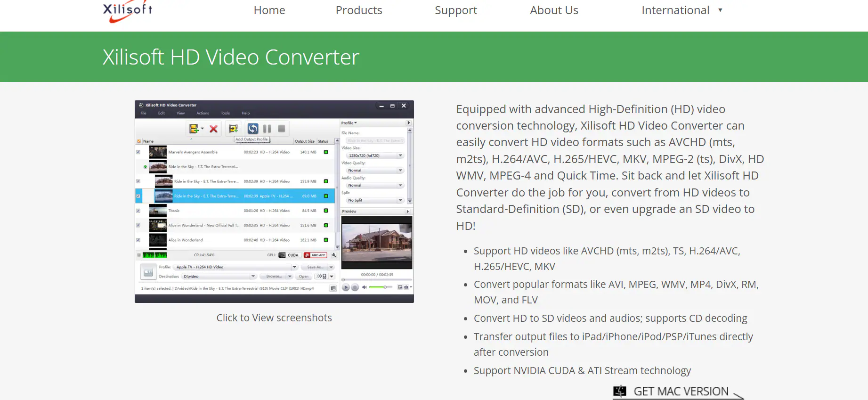Image resolution: width=868 pixels, height=400 pixels.
Task: Click the Add File icon in converter toolbar
Action: tap(194, 129)
